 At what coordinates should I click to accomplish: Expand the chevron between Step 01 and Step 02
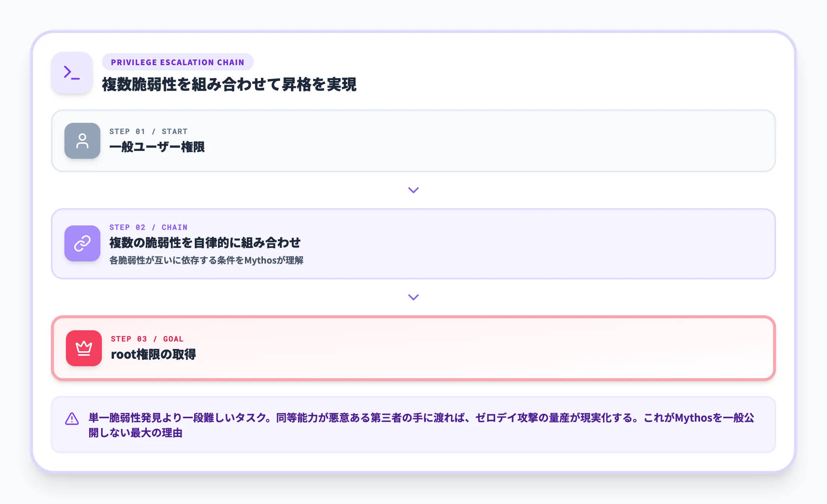(x=413, y=190)
